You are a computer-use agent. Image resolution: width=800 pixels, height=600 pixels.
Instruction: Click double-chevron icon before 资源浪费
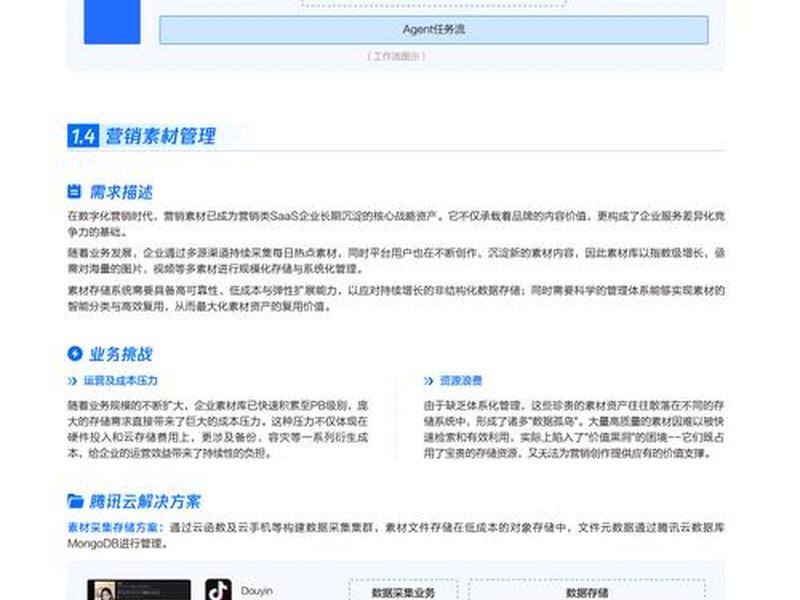[429, 381]
